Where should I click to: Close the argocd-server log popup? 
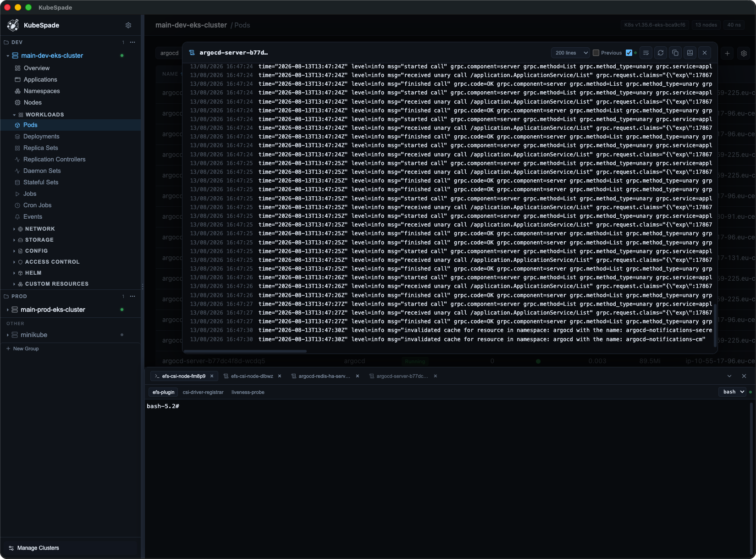click(705, 53)
